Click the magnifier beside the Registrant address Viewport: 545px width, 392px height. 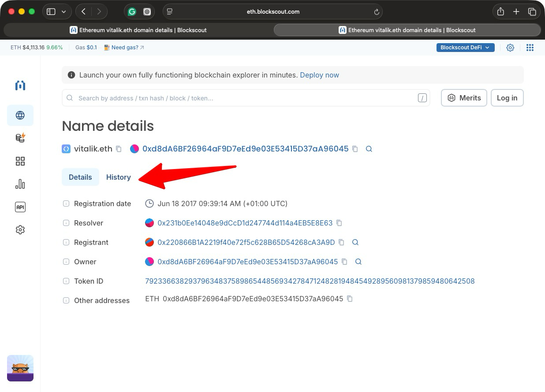(x=355, y=242)
